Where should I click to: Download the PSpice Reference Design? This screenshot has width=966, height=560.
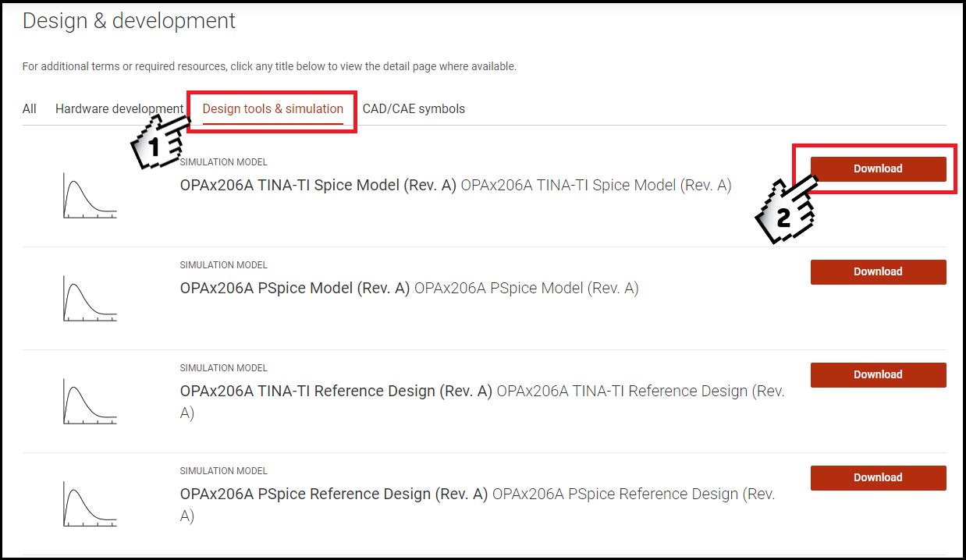(878, 477)
